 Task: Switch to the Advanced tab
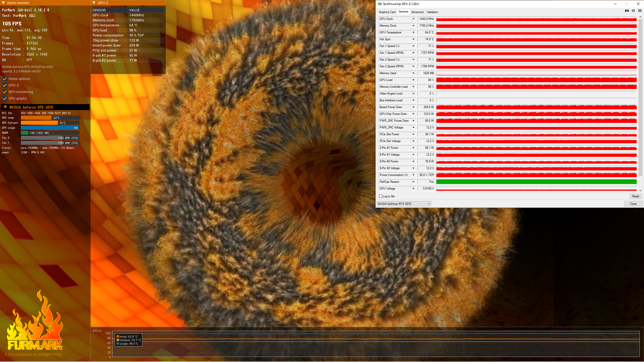point(417,12)
